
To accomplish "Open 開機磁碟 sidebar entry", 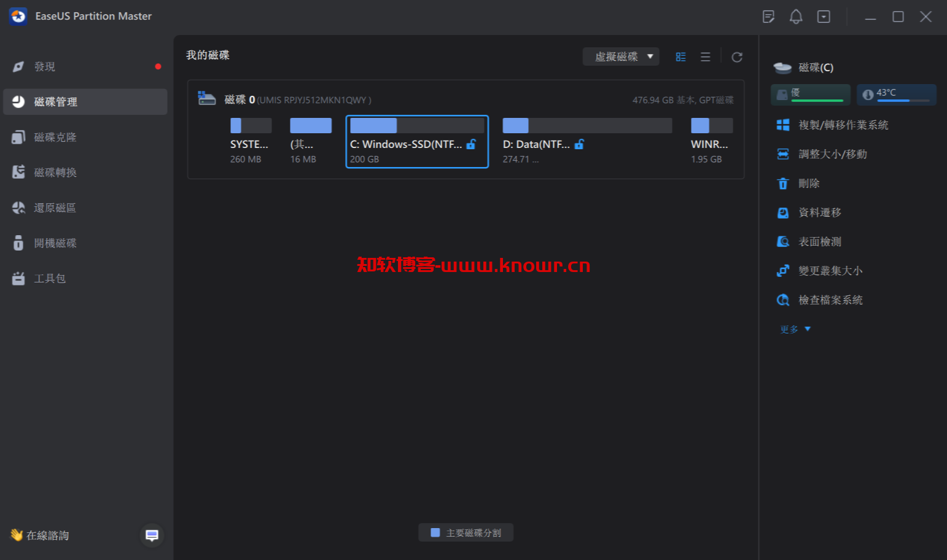I will click(x=85, y=243).
